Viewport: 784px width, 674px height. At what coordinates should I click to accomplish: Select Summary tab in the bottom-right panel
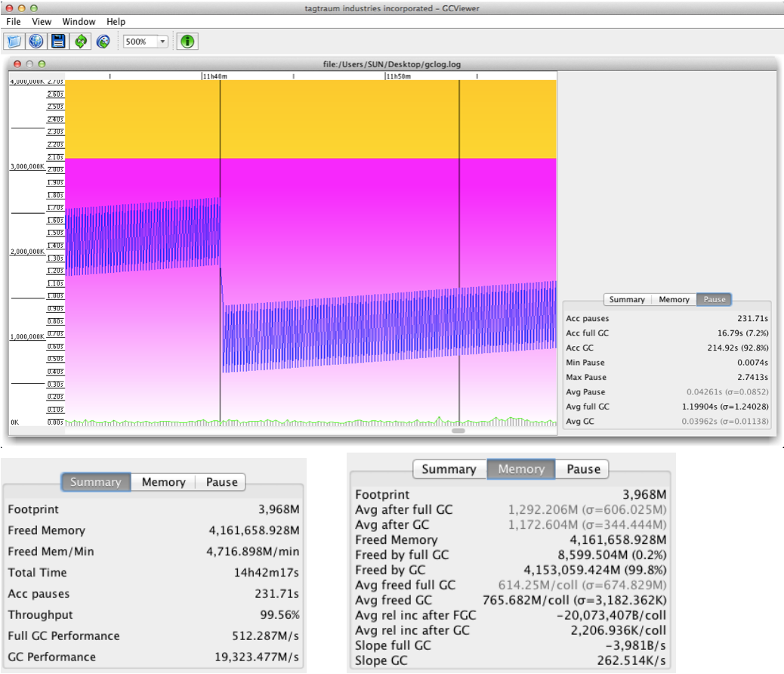(x=449, y=469)
